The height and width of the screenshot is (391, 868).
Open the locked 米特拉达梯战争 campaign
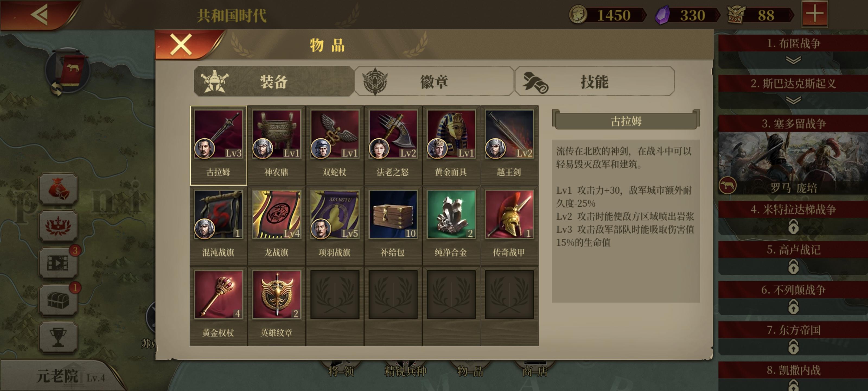tap(793, 217)
